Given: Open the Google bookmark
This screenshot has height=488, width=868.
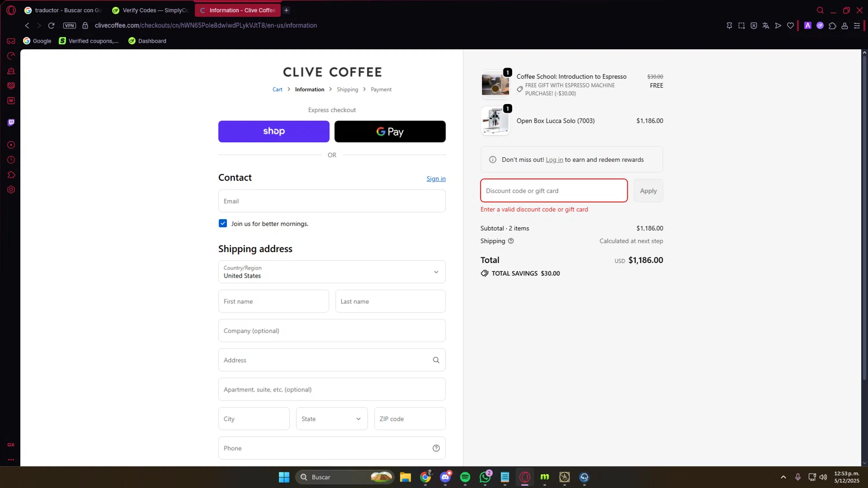Looking at the screenshot, I should click(x=37, y=41).
